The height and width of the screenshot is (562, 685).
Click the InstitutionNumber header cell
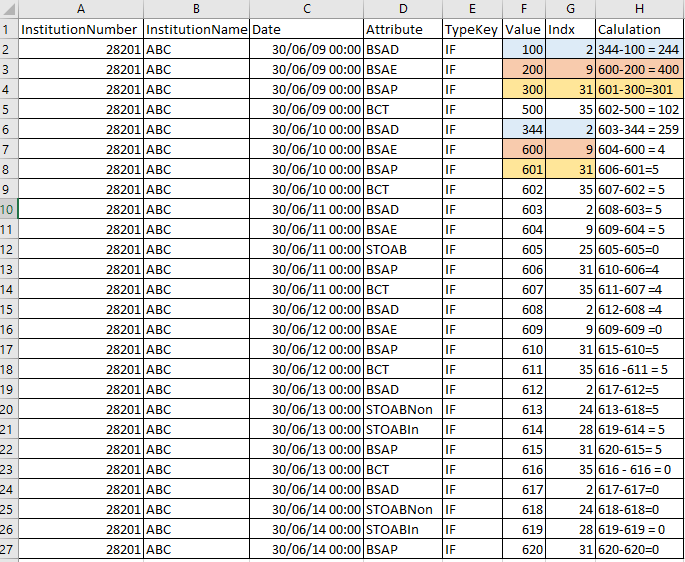81,29
